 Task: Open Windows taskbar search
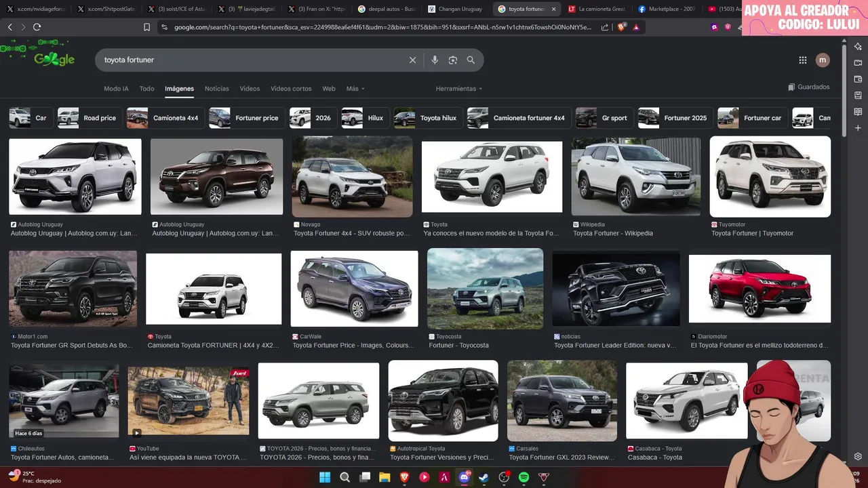(344, 477)
